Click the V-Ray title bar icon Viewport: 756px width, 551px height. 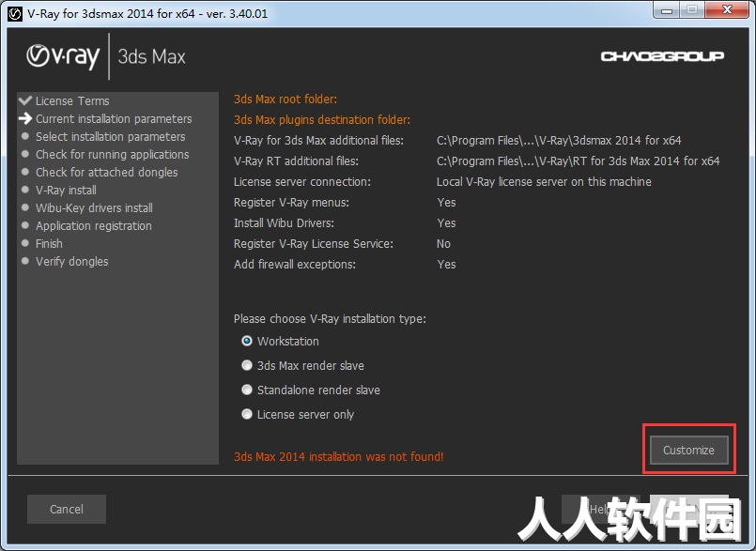click(x=15, y=13)
